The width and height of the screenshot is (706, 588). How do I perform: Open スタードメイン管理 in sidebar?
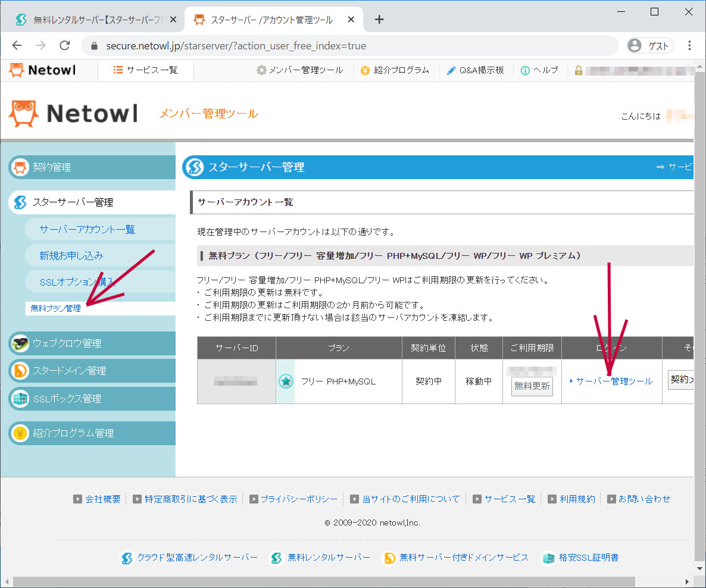[x=92, y=371]
